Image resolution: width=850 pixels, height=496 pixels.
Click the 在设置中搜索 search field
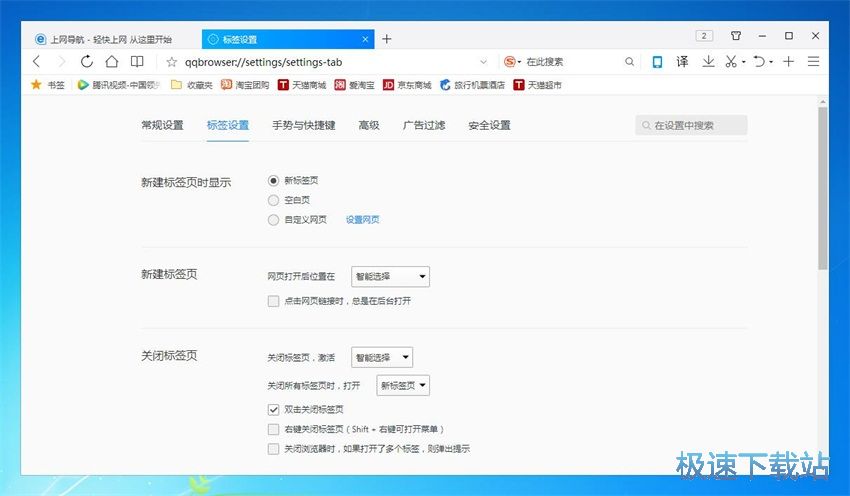point(691,125)
